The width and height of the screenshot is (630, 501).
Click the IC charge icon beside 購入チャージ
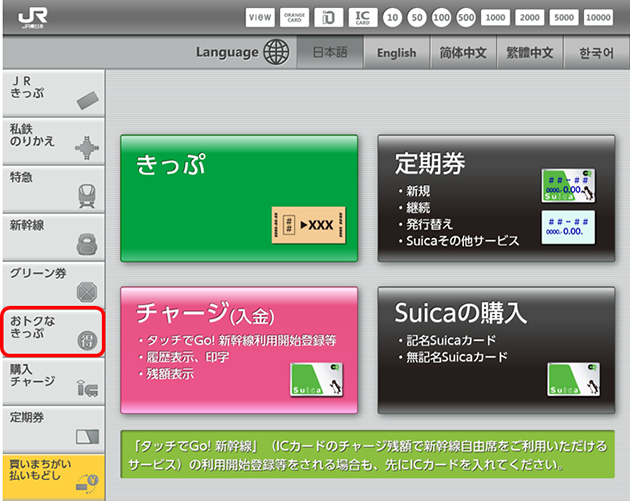click(88, 388)
